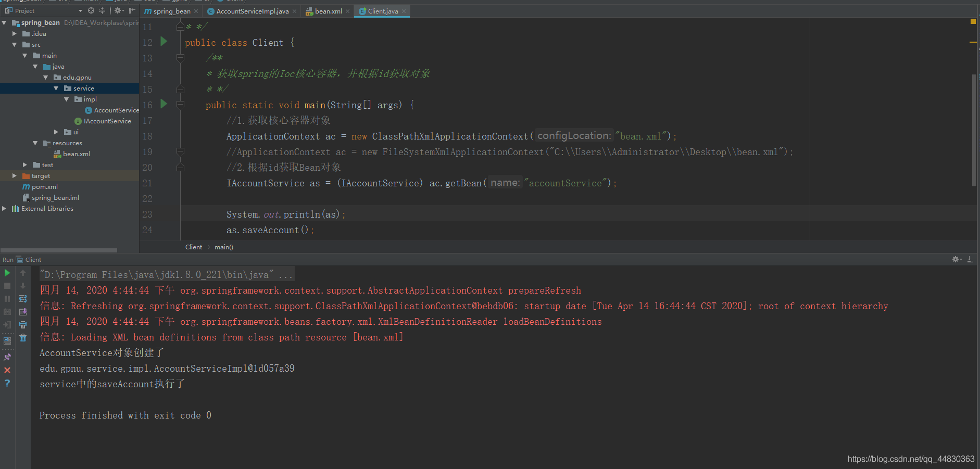
Task: Fold the main method at line 16
Action: click(180, 105)
